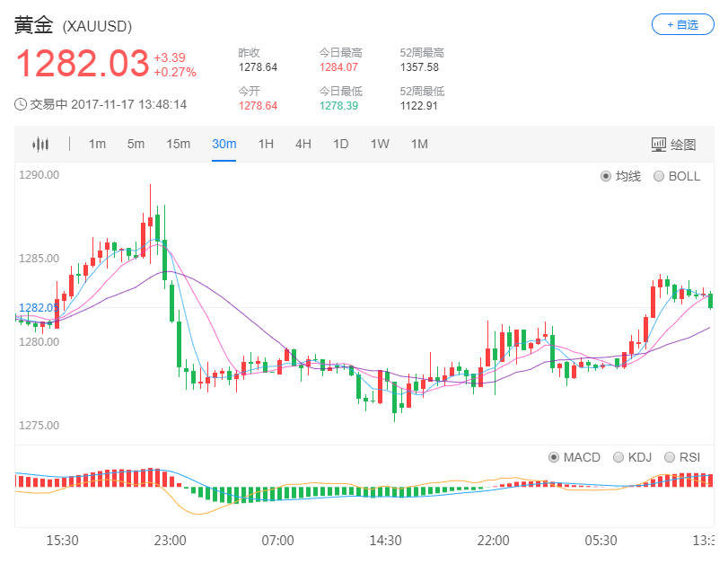
Task: Open the 1M monthly chart
Action: coord(418,144)
